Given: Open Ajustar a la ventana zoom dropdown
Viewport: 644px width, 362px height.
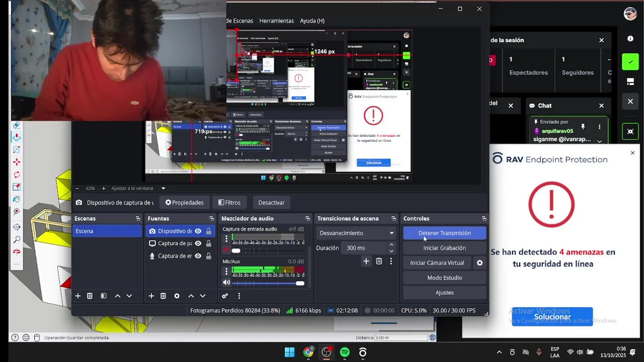Looking at the screenshot, I should (x=138, y=189).
